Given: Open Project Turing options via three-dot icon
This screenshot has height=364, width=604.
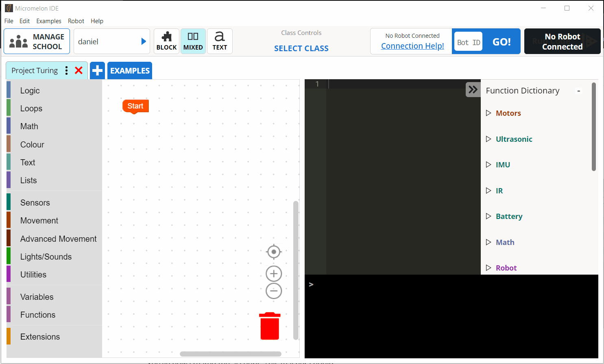Looking at the screenshot, I should [66, 70].
